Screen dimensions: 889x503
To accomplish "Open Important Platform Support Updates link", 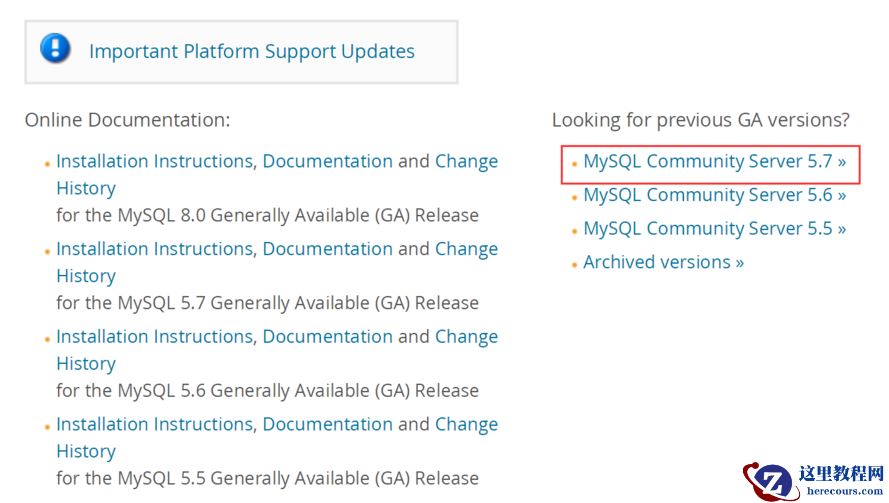I will [x=251, y=51].
